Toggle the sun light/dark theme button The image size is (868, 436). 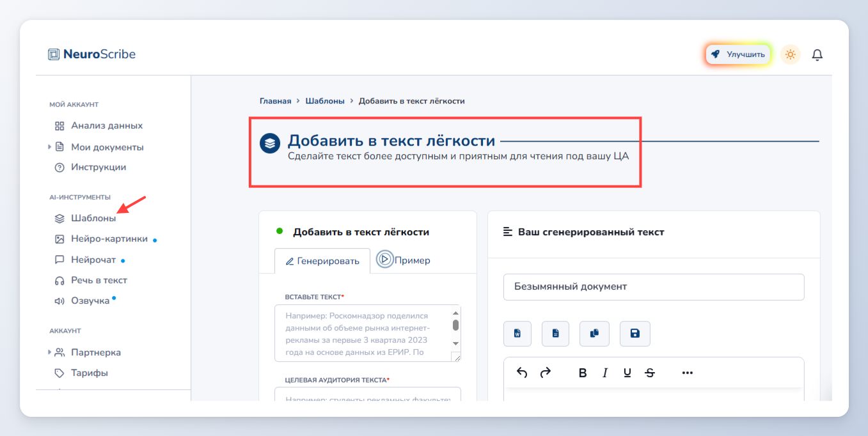(x=791, y=54)
